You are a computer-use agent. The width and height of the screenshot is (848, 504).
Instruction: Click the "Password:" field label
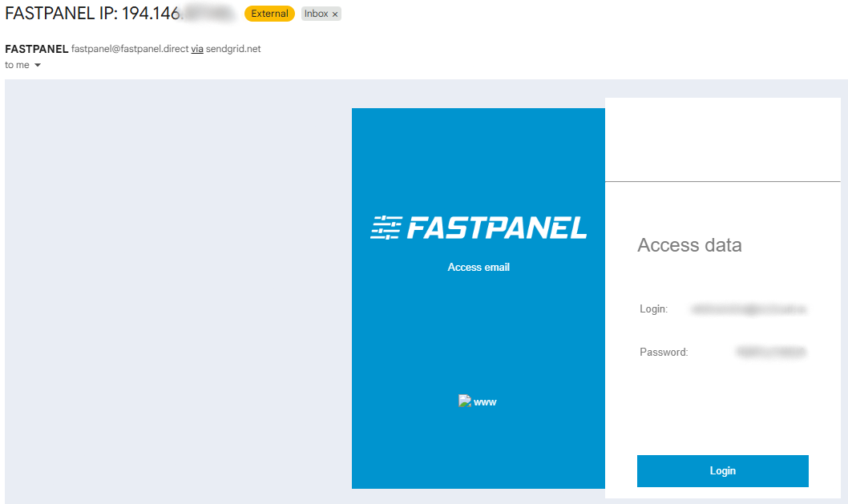click(664, 352)
